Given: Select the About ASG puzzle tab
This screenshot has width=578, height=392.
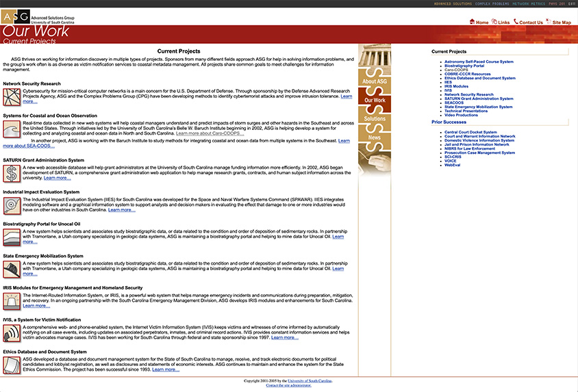Looking at the screenshot, I should tap(375, 81).
